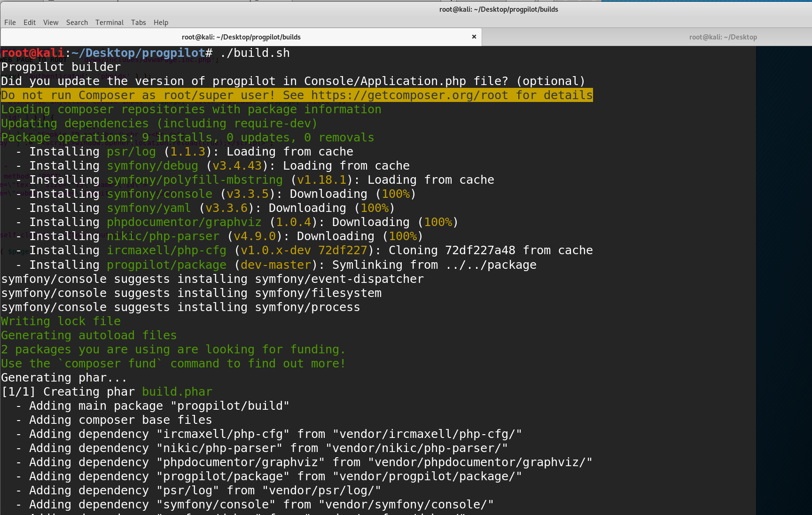Click the symfony/yaml package name

click(149, 208)
